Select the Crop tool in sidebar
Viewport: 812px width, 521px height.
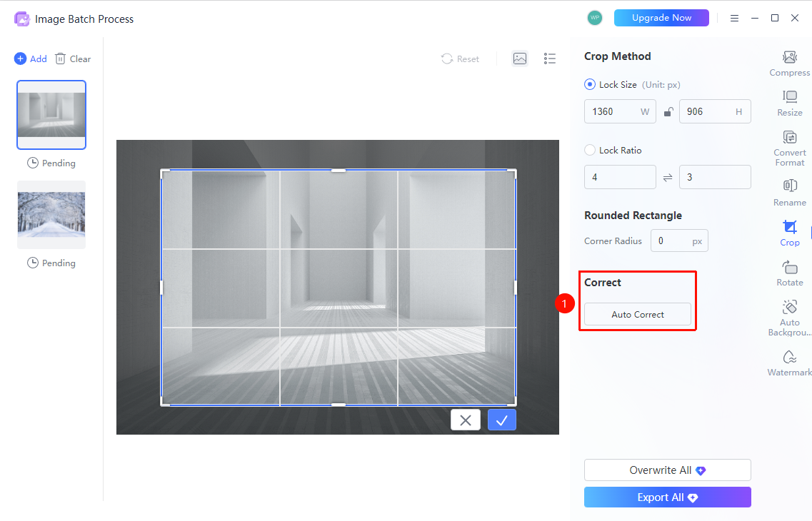[789, 233]
